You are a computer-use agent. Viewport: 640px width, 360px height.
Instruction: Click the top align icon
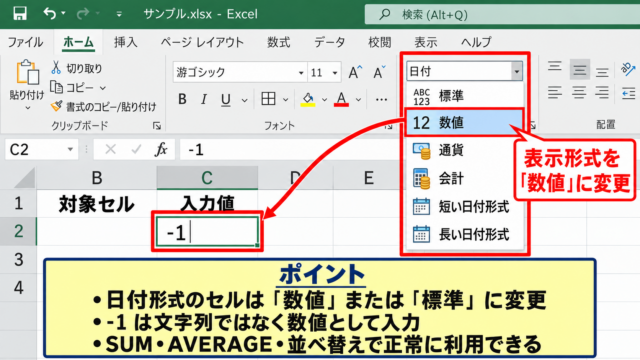click(554, 67)
